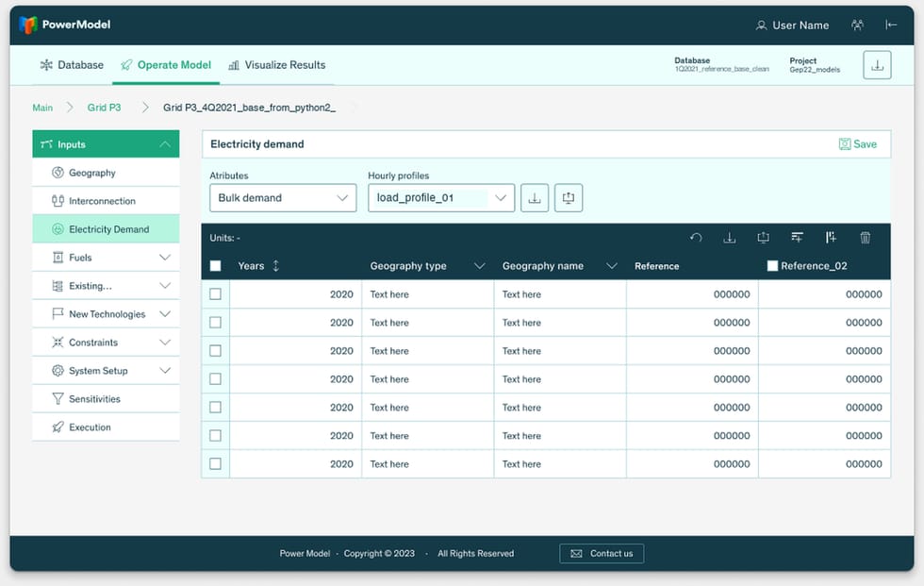Screen dimensions: 924x586
Task: Tick the second table row checkbox
Action: (x=216, y=323)
